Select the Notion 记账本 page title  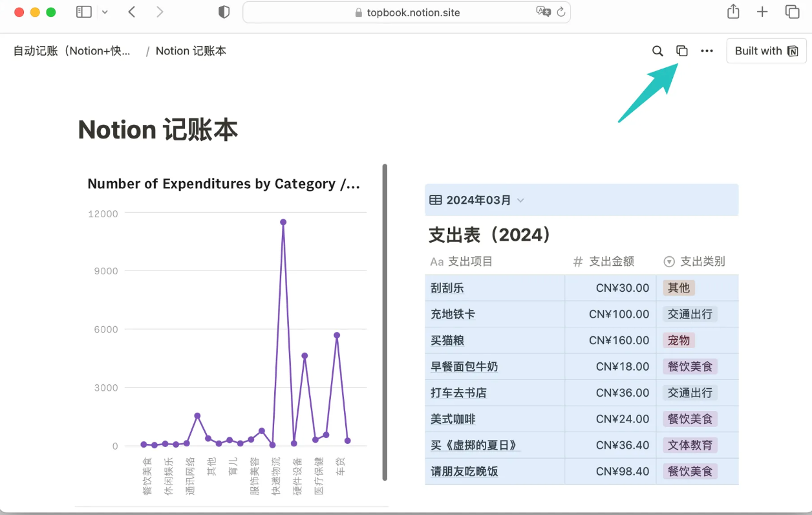(158, 130)
